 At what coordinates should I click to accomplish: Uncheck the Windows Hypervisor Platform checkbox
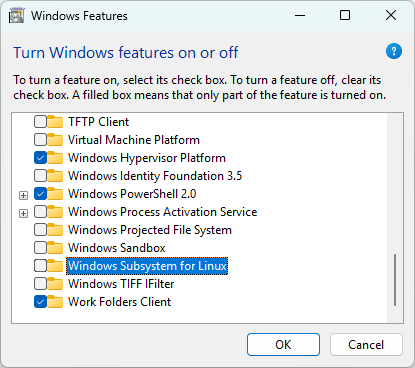point(40,158)
